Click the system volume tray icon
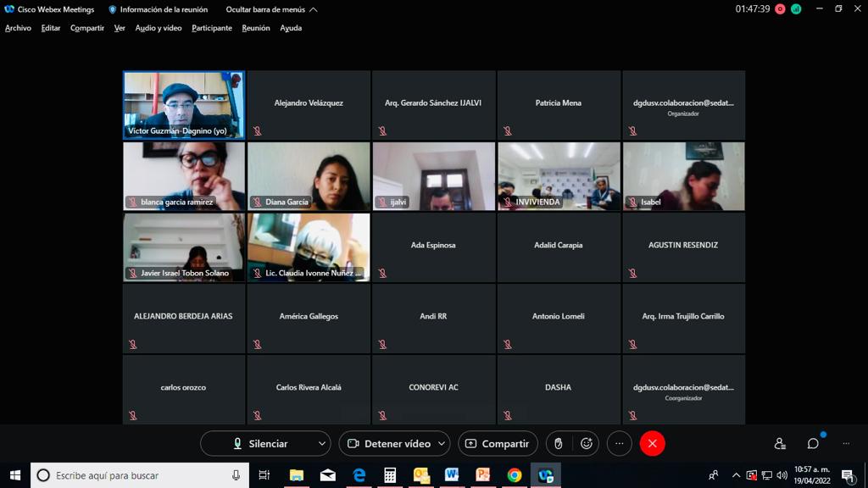Viewport: 868px width, 488px height. [782, 475]
